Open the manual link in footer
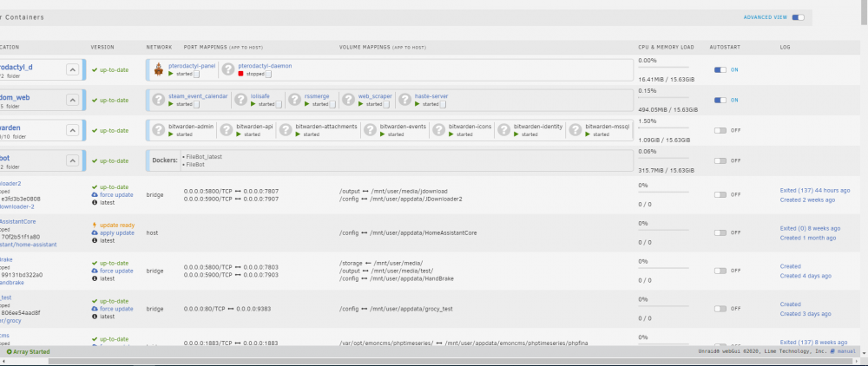 click(x=846, y=351)
